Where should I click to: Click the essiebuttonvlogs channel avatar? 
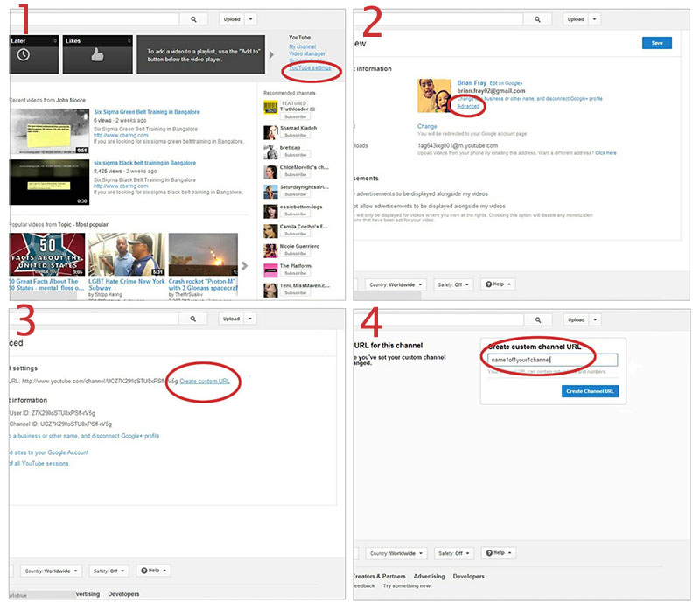[x=270, y=211]
